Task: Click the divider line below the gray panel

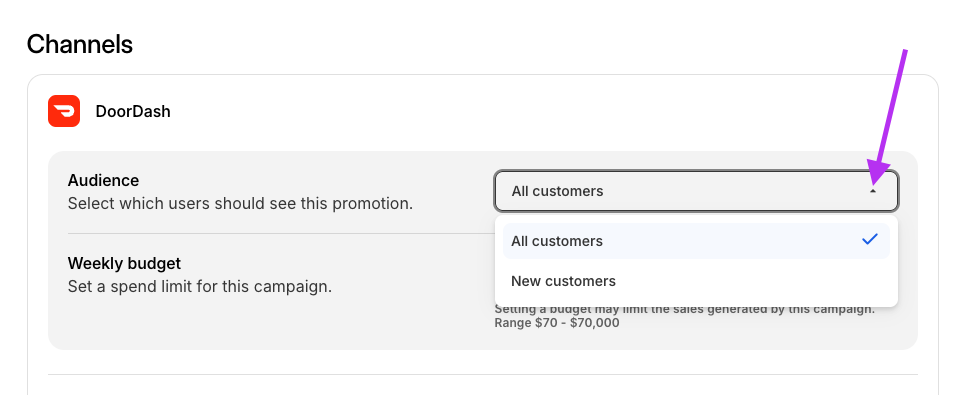Action: [x=482, y=374]
